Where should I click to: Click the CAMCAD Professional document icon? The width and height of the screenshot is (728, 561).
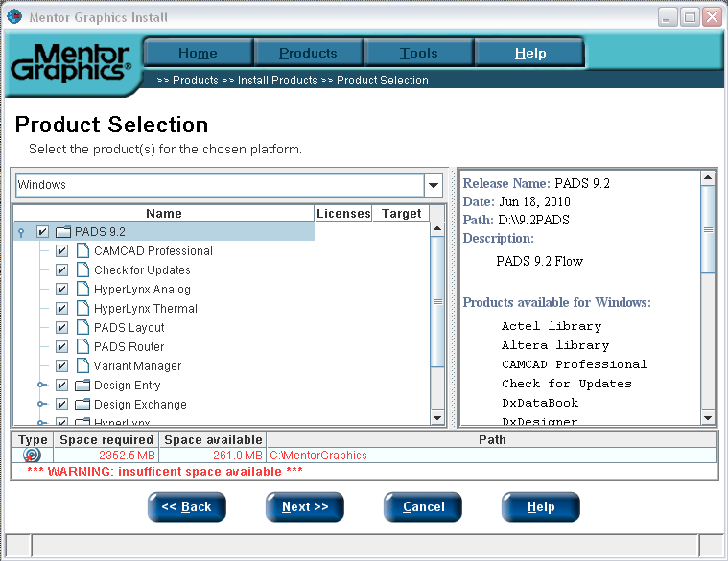(82, 250)
